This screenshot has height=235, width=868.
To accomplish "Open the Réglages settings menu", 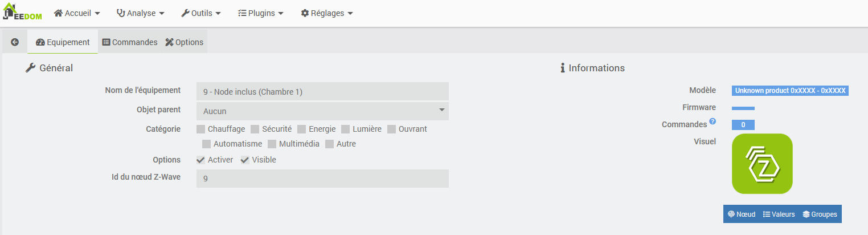I will click(327, 13).
